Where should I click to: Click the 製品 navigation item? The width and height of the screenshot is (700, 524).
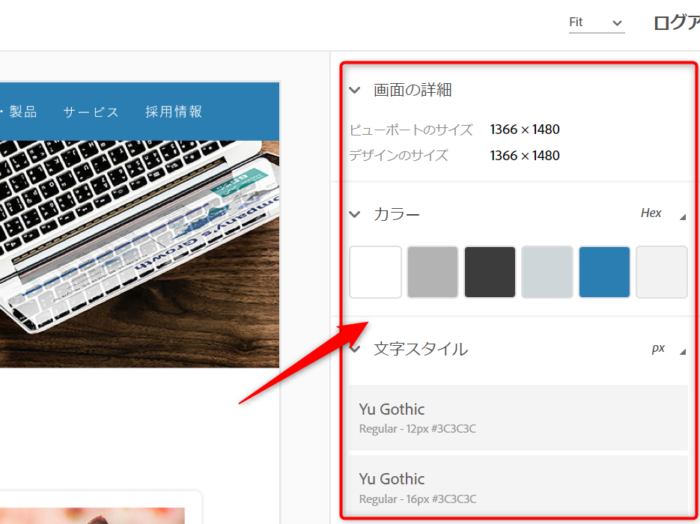click(22, 112)
